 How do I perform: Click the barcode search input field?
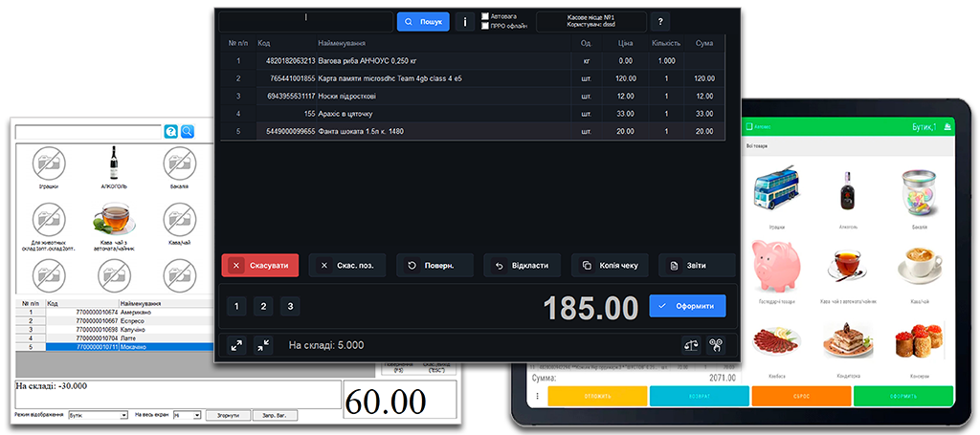[305, 21]
